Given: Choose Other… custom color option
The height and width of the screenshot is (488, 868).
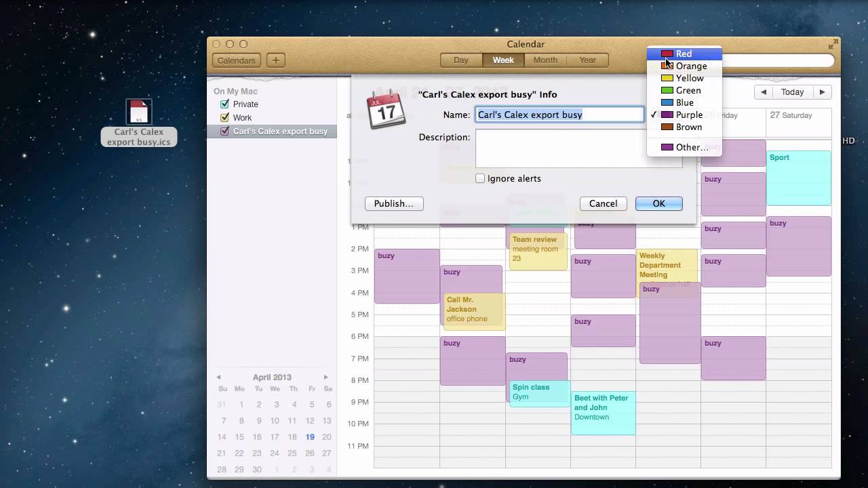Looking at the screenshot, I should point(684,147).
